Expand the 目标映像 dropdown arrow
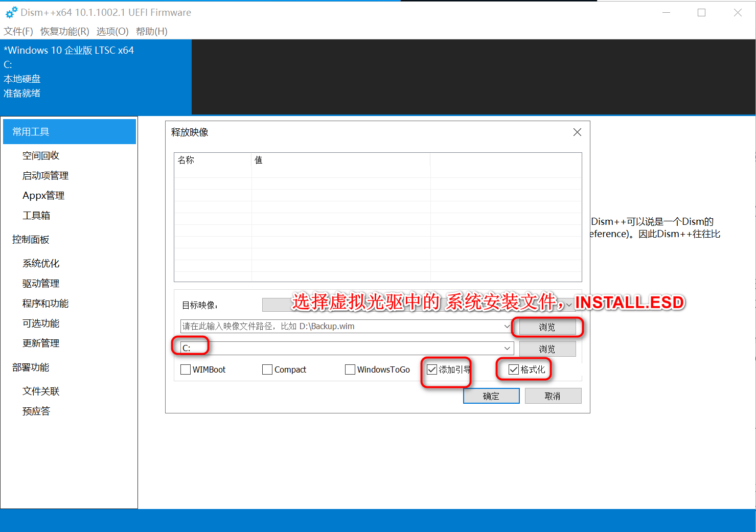 tap(569, 305)
